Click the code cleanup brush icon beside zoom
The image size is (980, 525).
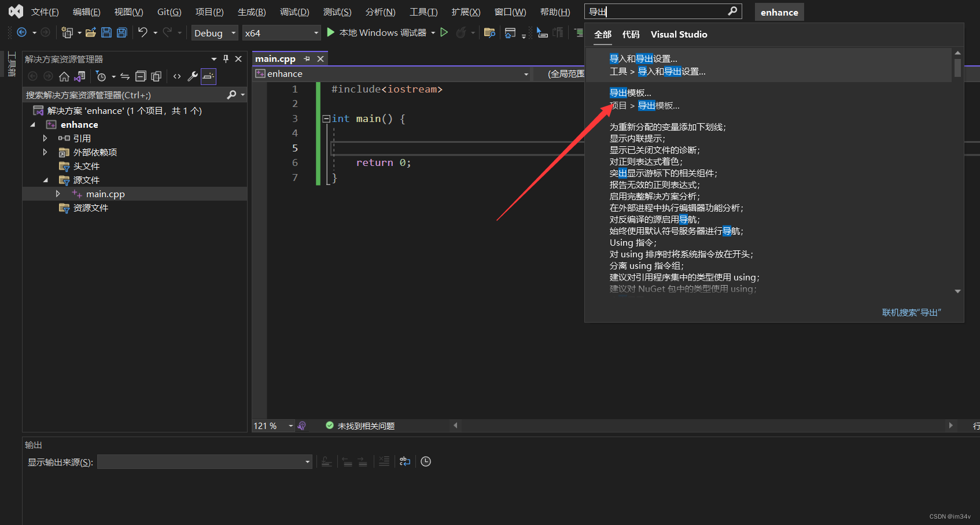301,426
